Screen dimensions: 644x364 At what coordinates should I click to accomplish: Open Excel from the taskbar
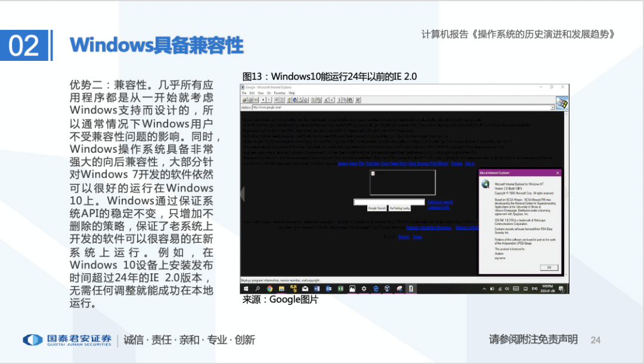[340, 289]
